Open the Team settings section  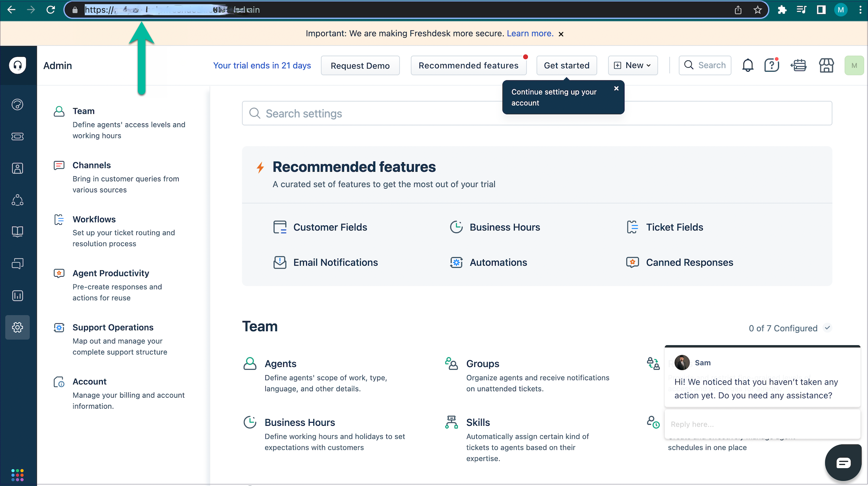click(84, 111)
